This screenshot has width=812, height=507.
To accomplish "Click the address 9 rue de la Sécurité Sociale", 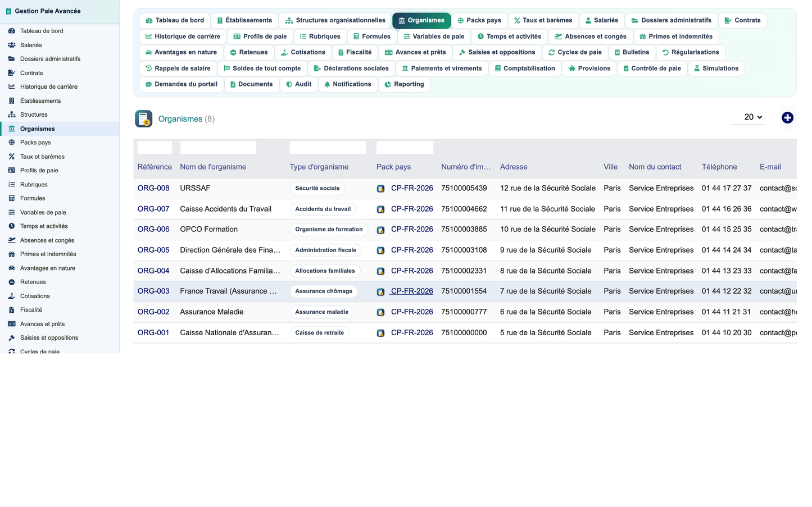I will 546,250.
